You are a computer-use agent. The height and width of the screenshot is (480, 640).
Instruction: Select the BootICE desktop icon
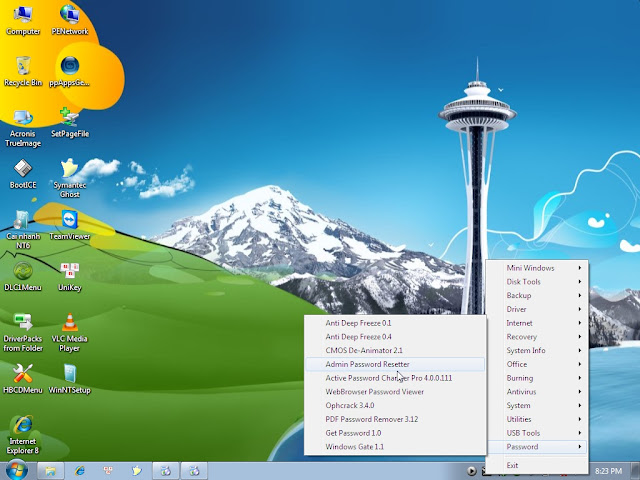click(23, 174)
